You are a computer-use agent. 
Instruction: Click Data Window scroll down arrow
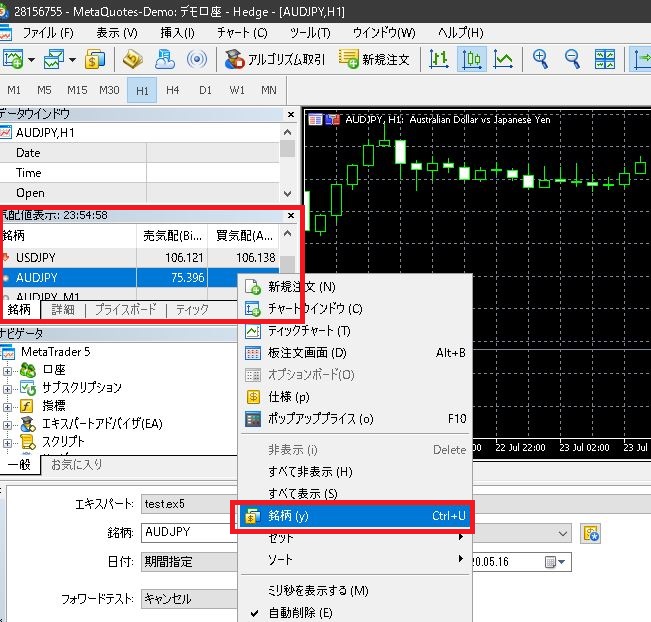(x=287, y=193)
